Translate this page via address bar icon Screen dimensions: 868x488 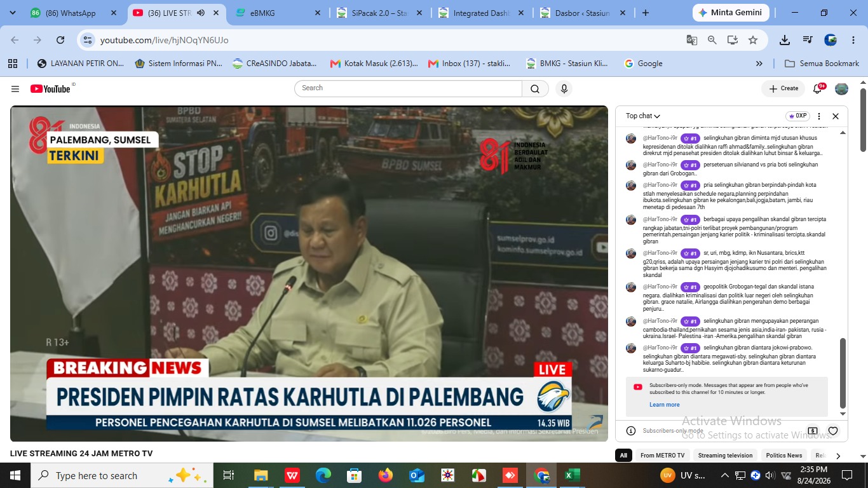(x=692, y=40)
